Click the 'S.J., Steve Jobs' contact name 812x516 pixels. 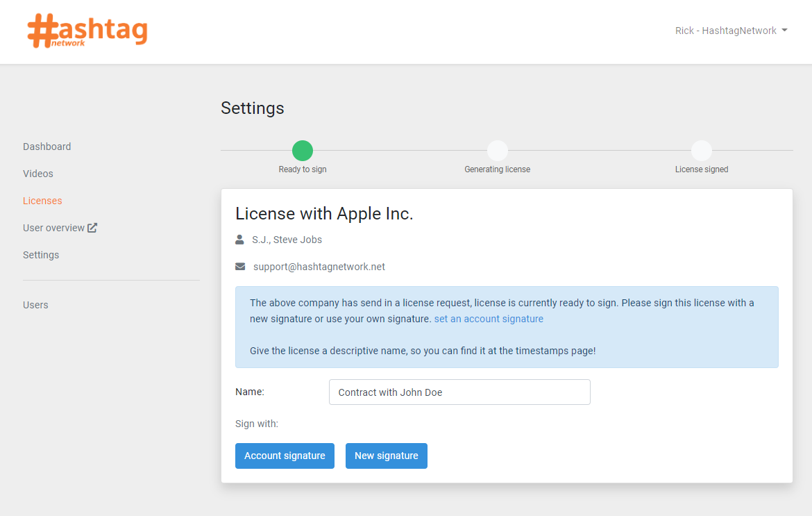coord(287,240)
